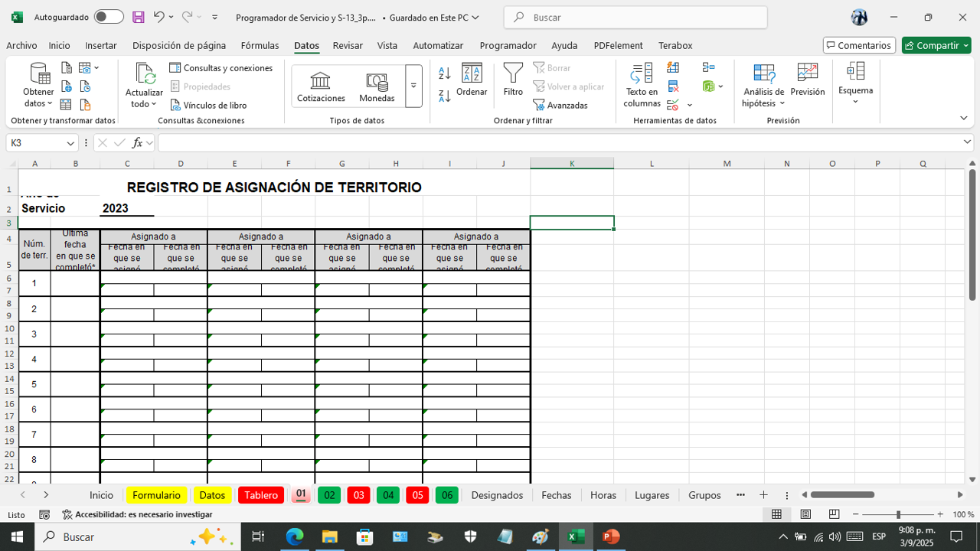Click Flash Fill icon
This screenshot has width=980, height=551.
click(673, 68)
